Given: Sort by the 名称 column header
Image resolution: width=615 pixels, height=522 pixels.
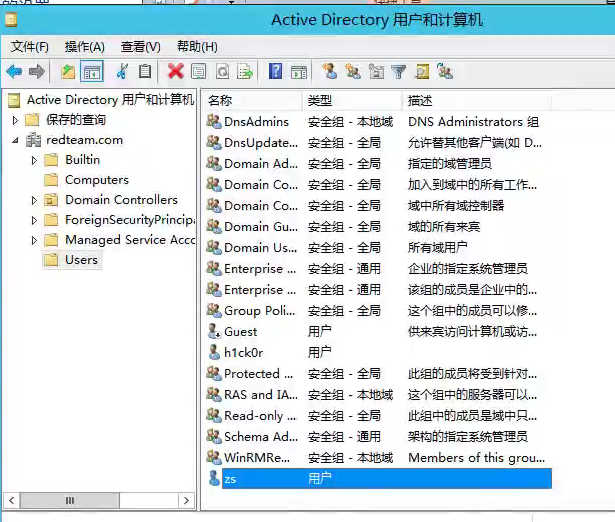Looking at the screenshot, I should 250,101.
